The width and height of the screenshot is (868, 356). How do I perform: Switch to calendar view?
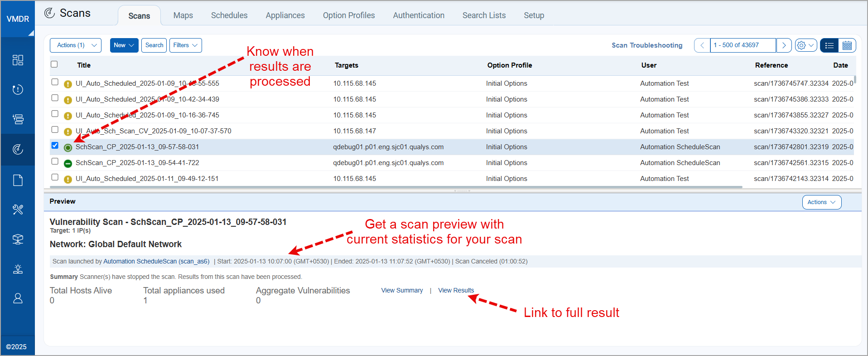[847, 45]
